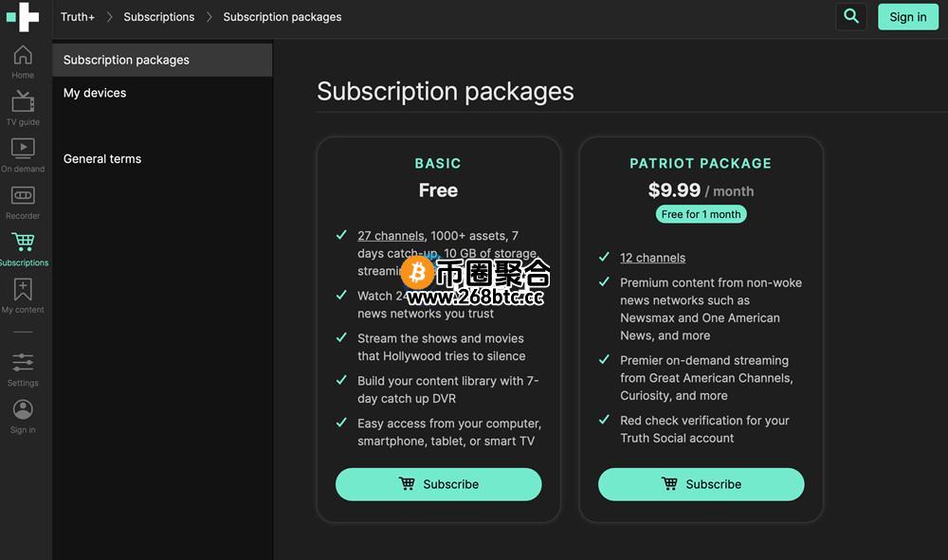Select Subscription packages in left menu
The height and width of the screenshot is (560, 948).
point(162,60)
